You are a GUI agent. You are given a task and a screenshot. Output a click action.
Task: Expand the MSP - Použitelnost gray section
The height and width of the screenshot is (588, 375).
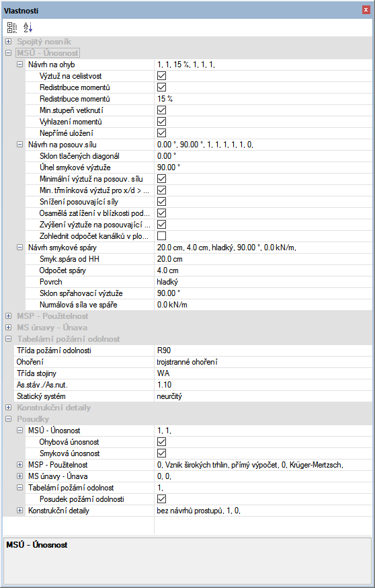point(9,316)
